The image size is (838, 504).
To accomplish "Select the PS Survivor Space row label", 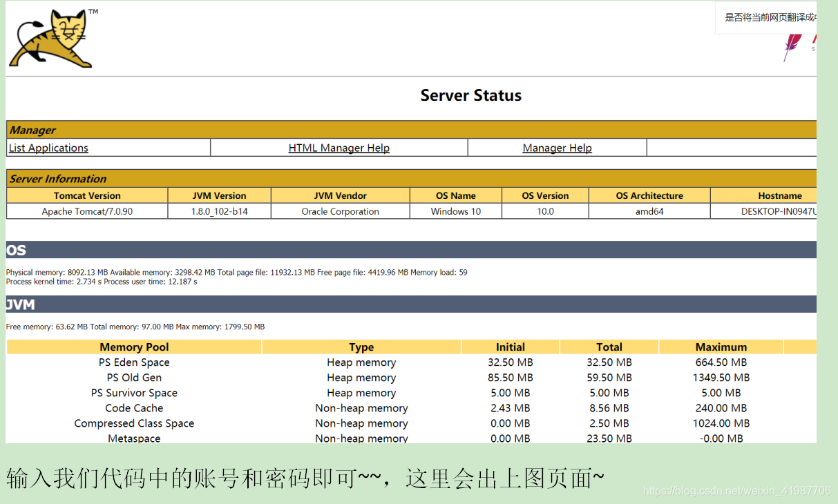I will pos(134,393).
